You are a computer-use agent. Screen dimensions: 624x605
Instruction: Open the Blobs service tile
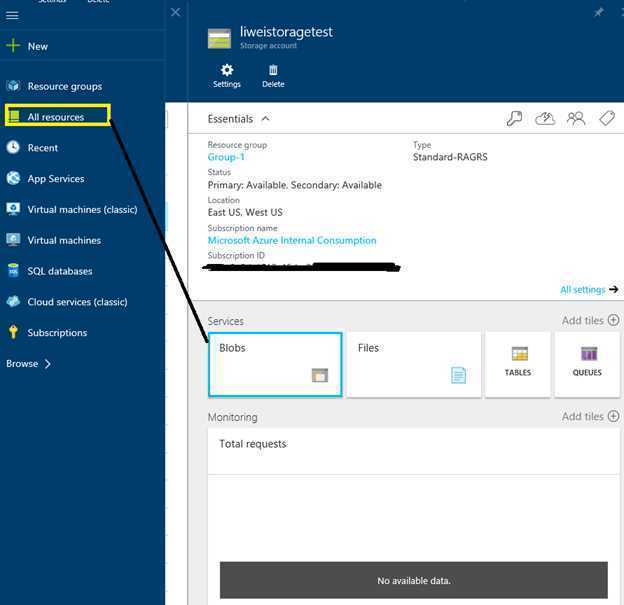pos(275,364)
